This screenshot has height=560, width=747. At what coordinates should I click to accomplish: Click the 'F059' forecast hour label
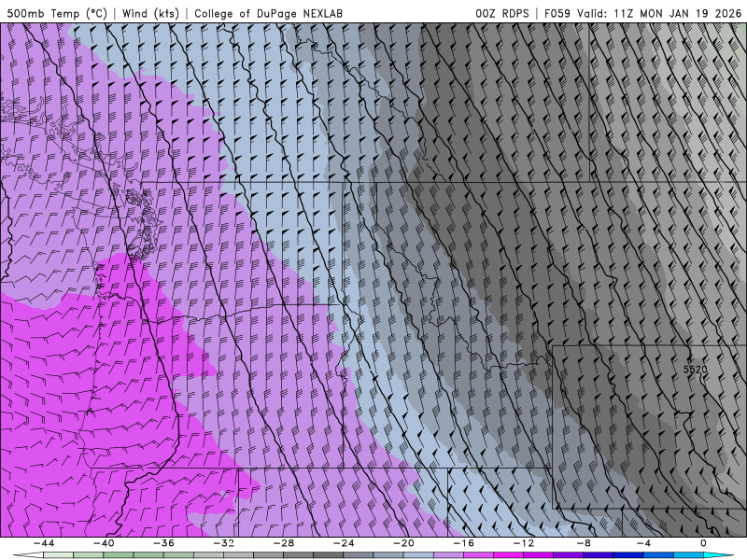pyautogui.click(x=557, y=13)
